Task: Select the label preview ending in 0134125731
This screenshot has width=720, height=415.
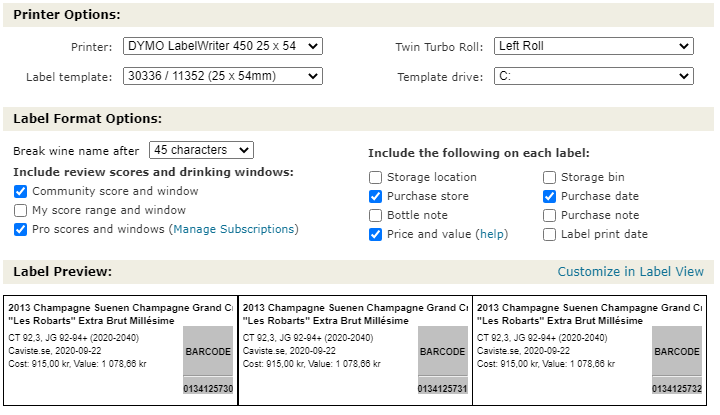Action: coord(355,350)
